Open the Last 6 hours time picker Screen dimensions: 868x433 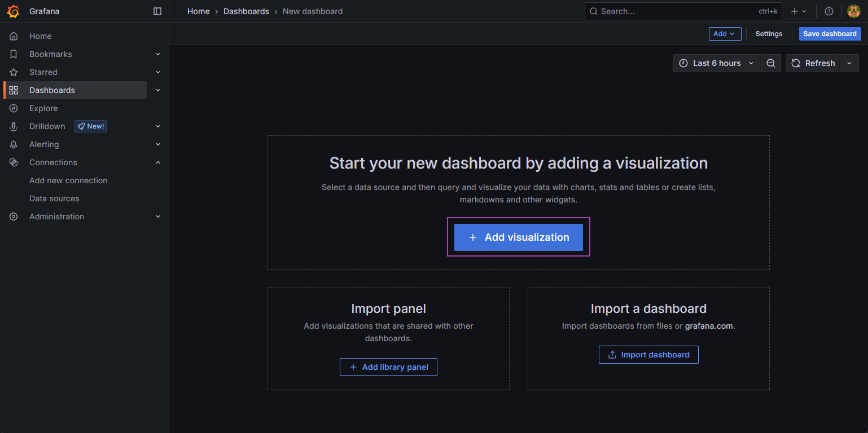[716, 63]
